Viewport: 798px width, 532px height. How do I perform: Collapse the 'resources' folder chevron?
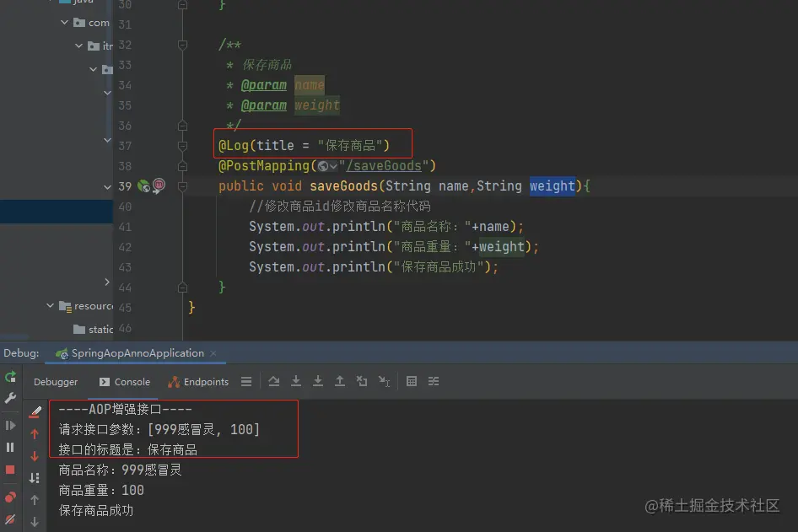coord(50,306)
